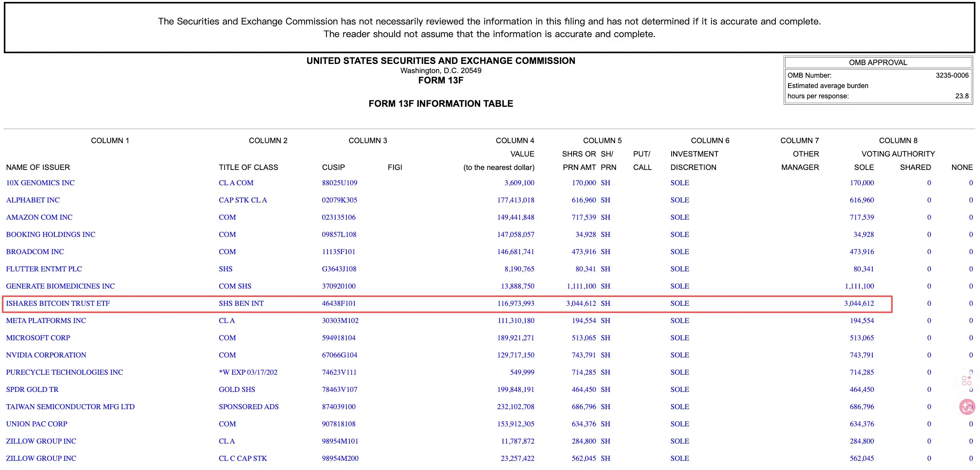Screen dimensions: 980x470
Task: Select value 549,999 cell
Action: [x=522, y=372]
